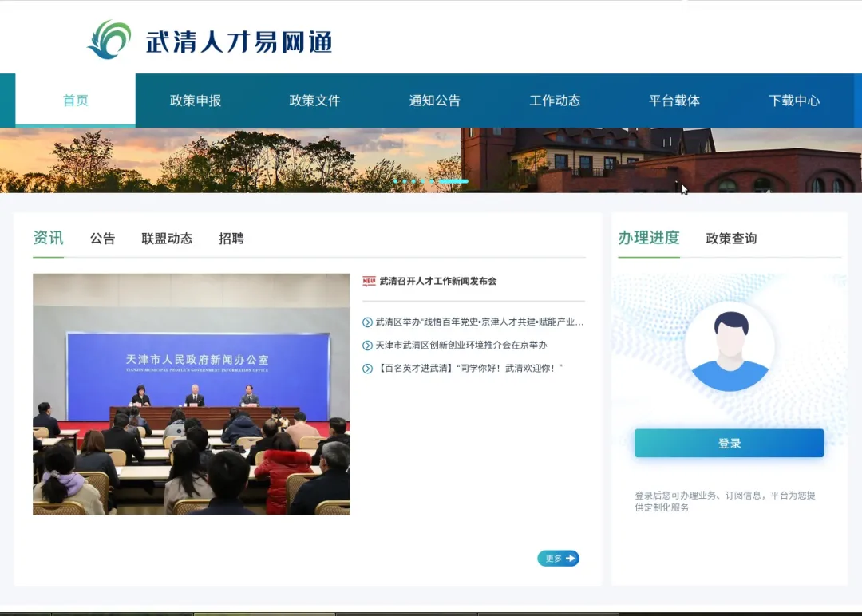Click the 平台载体 navigation item
This screenshot has height=616, width=862.
tap(674, 101)
